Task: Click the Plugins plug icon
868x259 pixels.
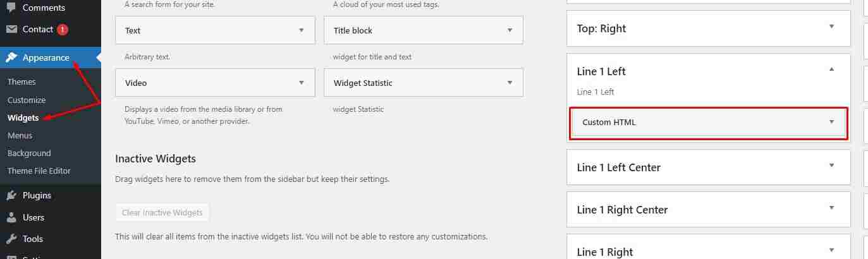Action: [x=11, y=195]
